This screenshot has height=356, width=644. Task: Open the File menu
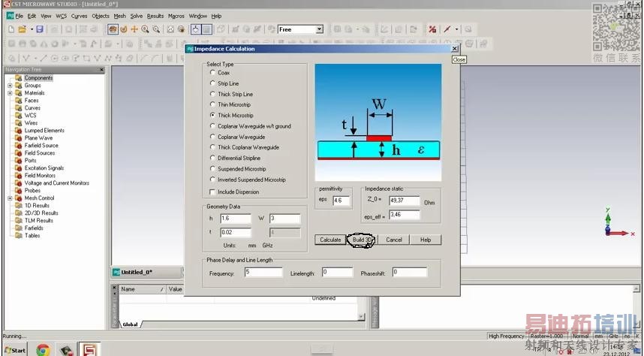[x=20, y=16]
